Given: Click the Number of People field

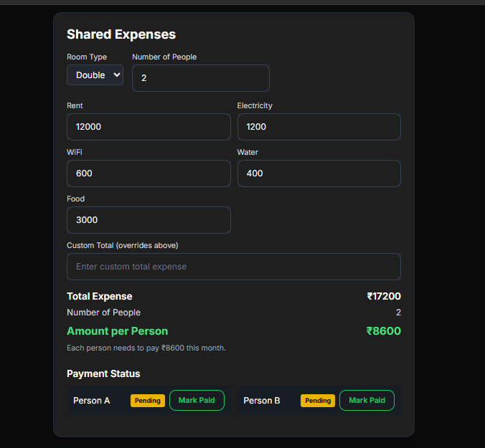Looking at the screenshot, I should point(200,78).
